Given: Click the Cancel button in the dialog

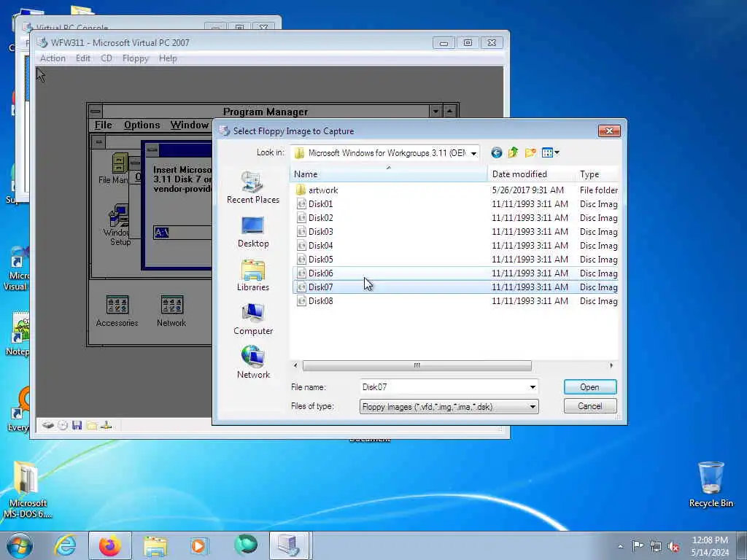Looking at the screenshot, I should point(589,406).
